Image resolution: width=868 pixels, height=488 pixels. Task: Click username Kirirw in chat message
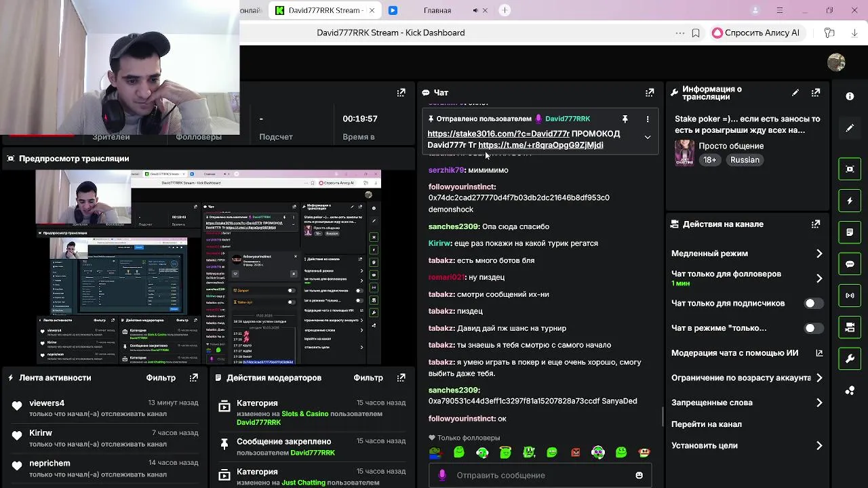[439, 243]
